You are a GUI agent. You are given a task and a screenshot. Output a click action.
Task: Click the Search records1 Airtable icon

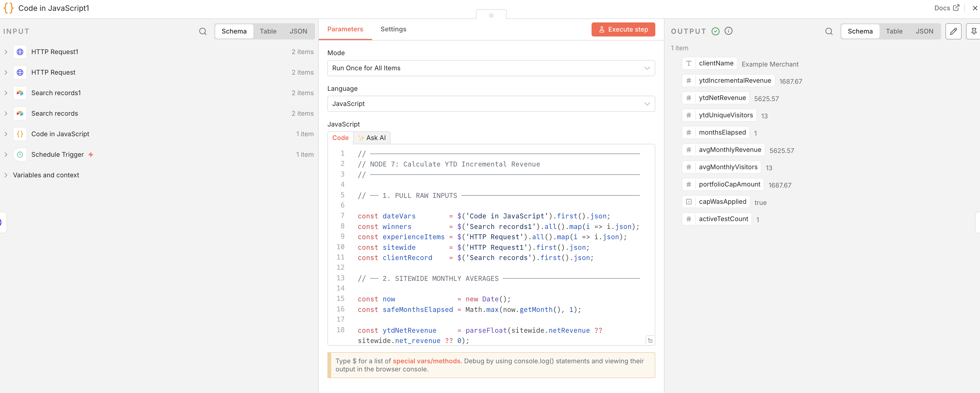[x=20, y=93]
